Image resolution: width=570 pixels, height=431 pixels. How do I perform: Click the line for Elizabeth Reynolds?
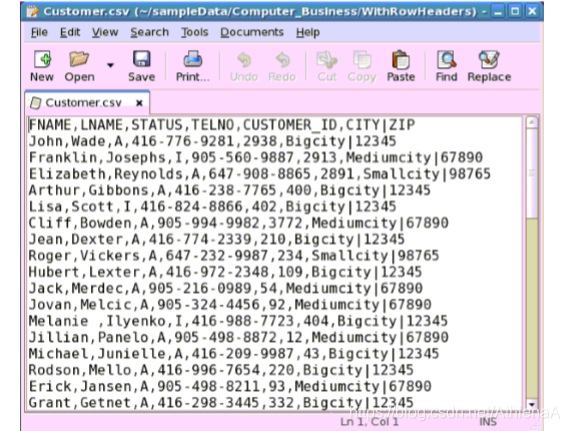pos(260,174)
